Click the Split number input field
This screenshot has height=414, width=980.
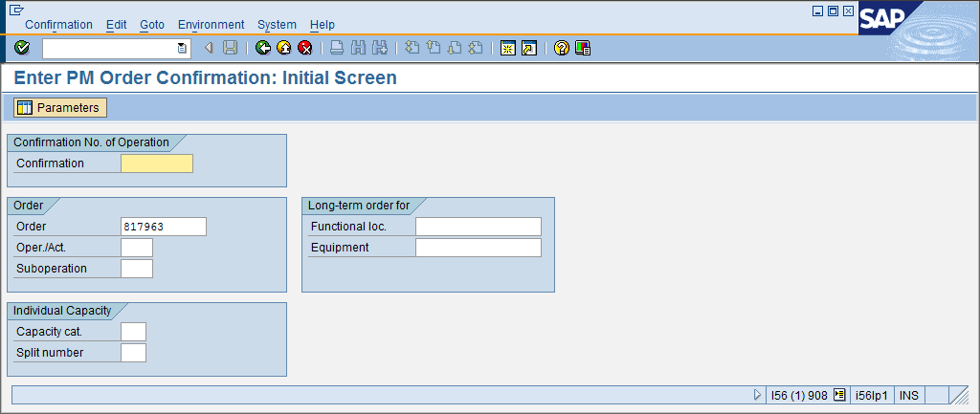[x=134, y=352]
